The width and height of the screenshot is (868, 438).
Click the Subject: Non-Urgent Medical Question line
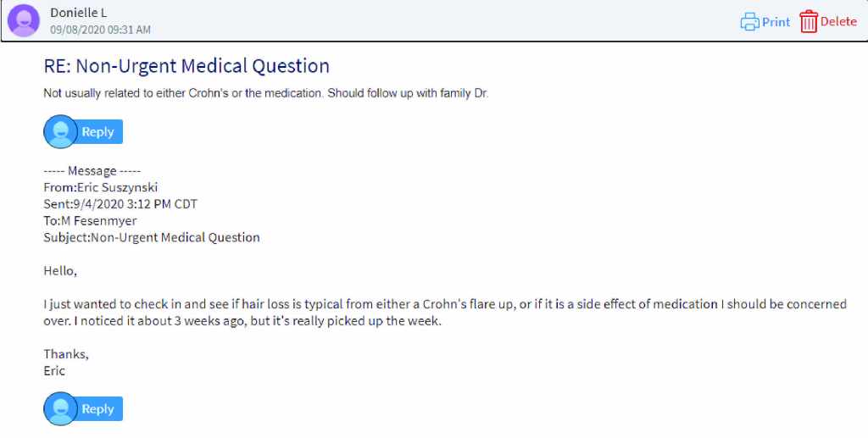pyautogui.click(x=152, y=237)
